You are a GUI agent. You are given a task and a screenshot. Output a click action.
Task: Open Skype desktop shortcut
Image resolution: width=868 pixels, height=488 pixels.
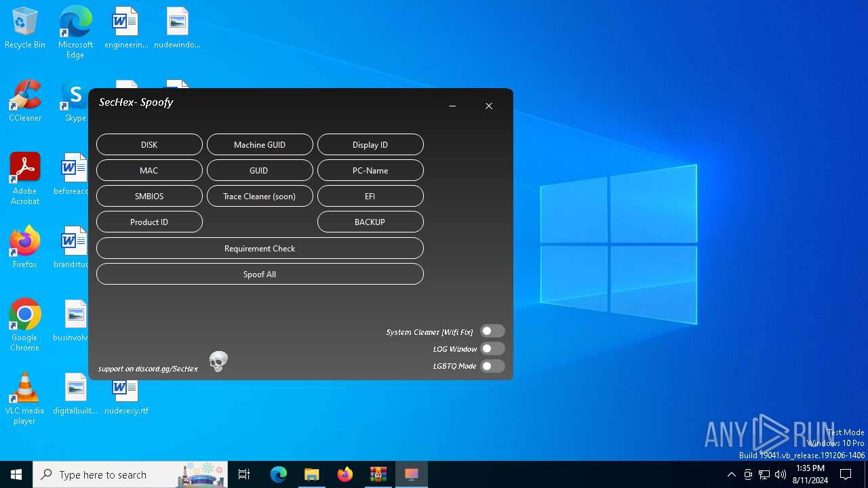point(75,102)
